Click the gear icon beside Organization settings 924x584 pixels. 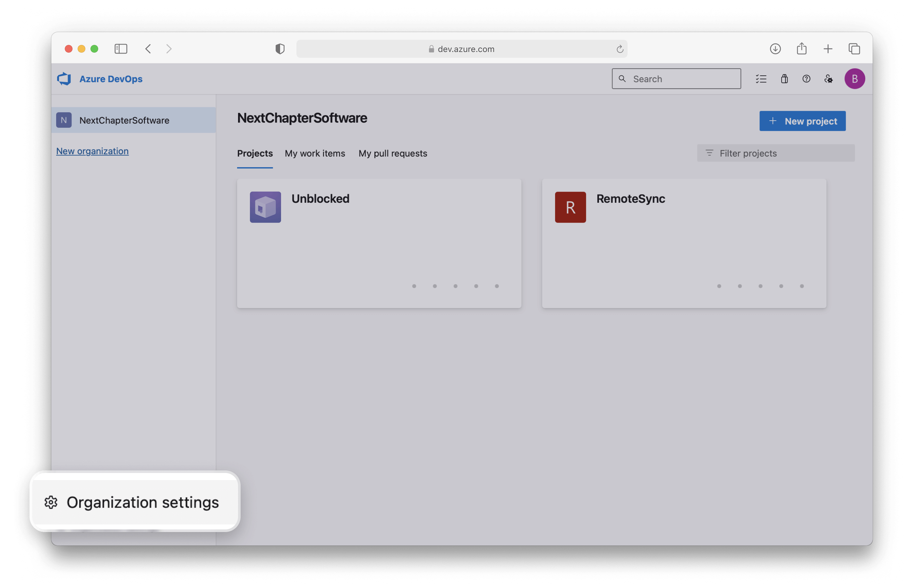(51, 502)
